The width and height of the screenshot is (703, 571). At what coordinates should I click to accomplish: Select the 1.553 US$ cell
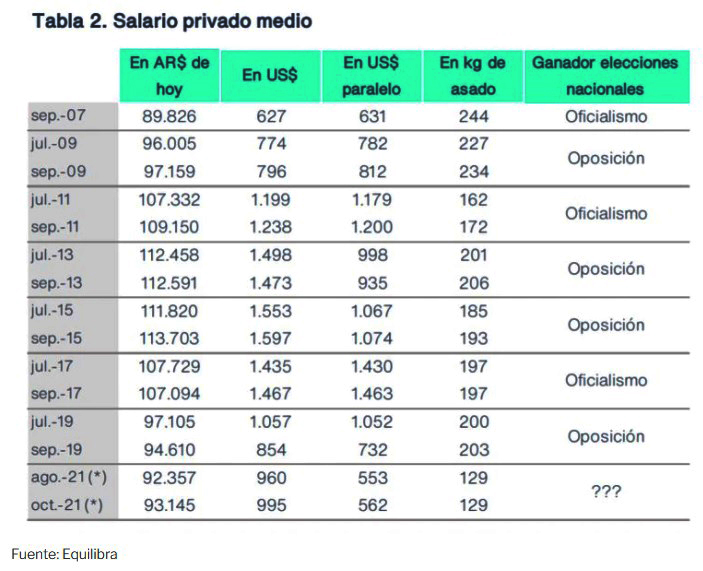pyautogui.click(x=271, y=311)
